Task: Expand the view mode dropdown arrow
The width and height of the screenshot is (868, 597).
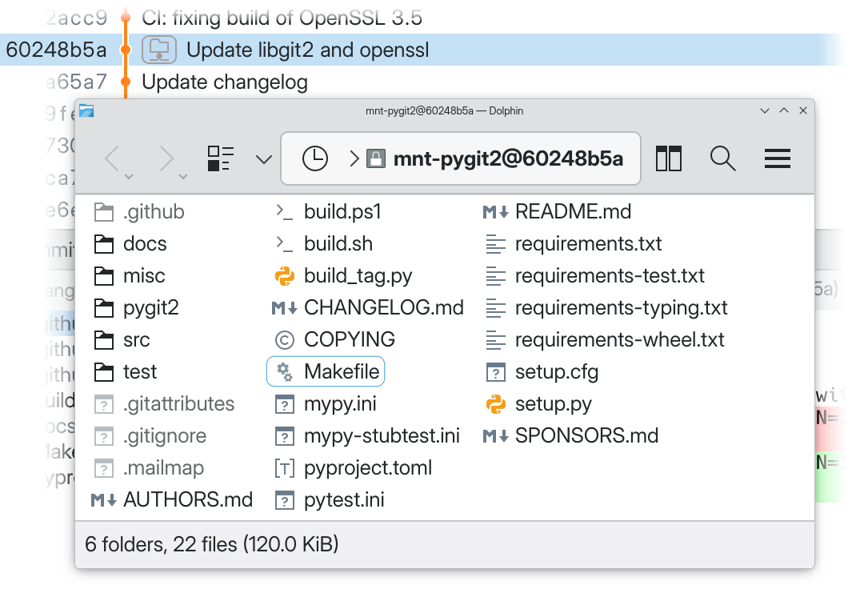Action: point(263,159)
